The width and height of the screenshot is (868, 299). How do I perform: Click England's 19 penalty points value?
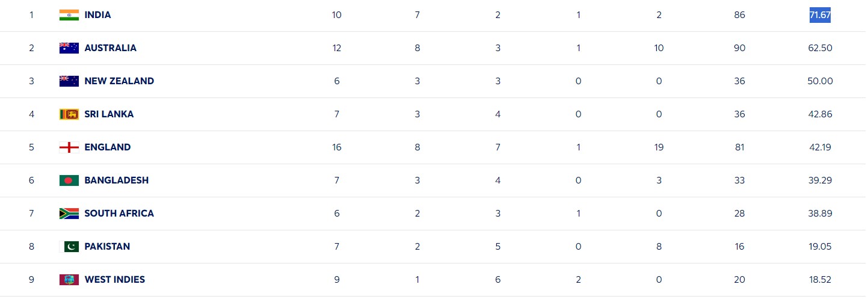[x=659, y=147]
